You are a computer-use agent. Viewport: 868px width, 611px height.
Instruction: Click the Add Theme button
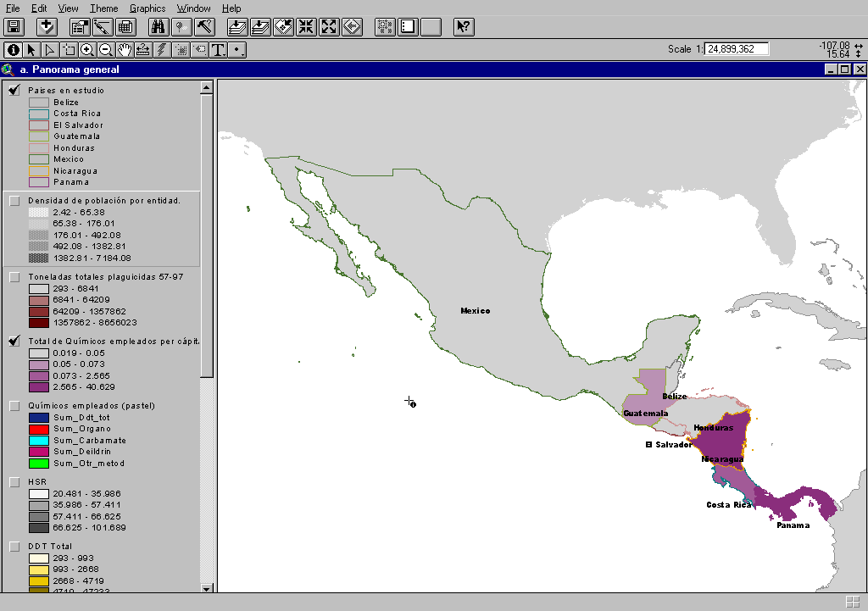tap(47, 26)
